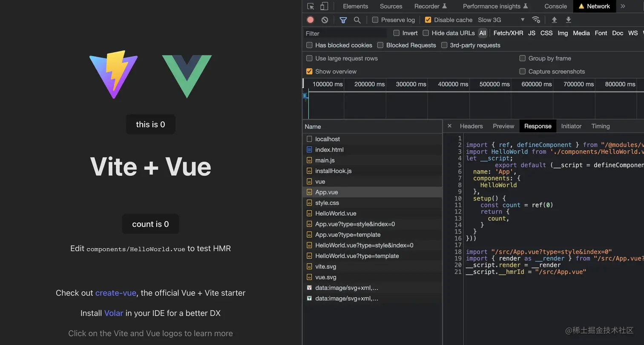Filter requests by JS type
Image resolution: width=644 pixels, height=345 pixels.
532,33
